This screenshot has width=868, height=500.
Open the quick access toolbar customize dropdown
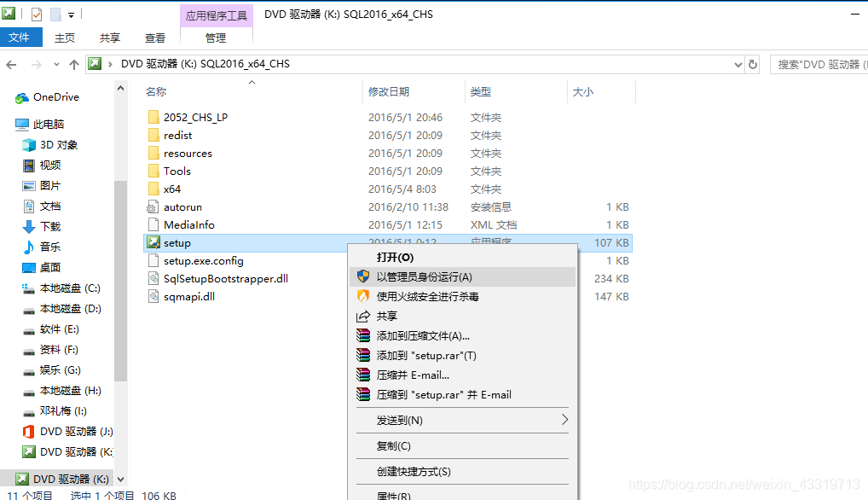click(x=71, y=15)
